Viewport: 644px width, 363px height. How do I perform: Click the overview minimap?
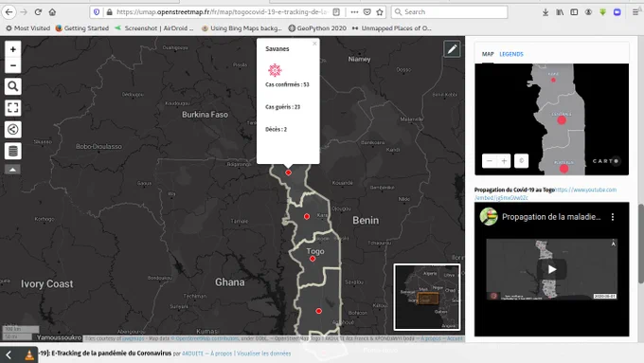click(x=427, y=297)
